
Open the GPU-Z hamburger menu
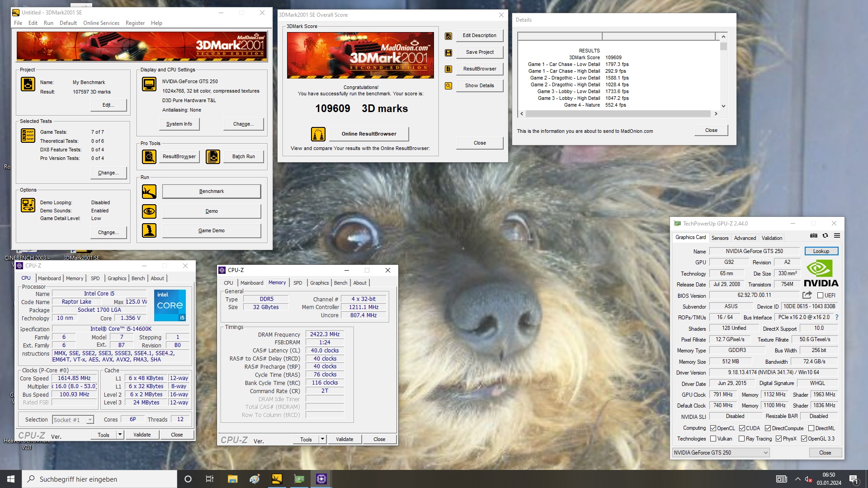[x=837, y=235]
